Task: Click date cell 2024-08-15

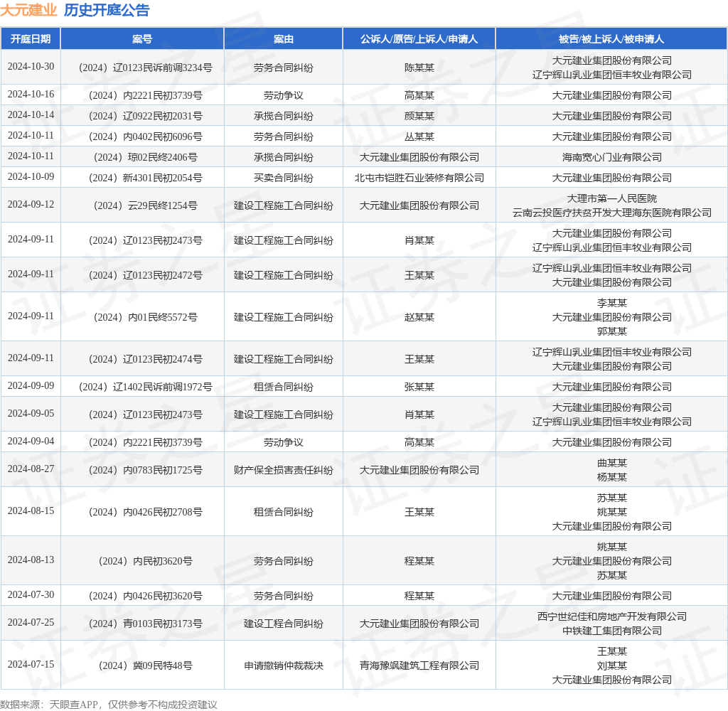Action: point(31,511)
